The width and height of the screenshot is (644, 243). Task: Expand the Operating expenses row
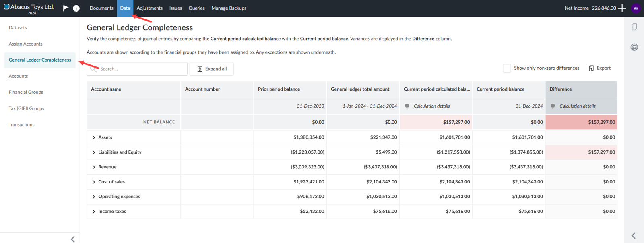[94, 197]
